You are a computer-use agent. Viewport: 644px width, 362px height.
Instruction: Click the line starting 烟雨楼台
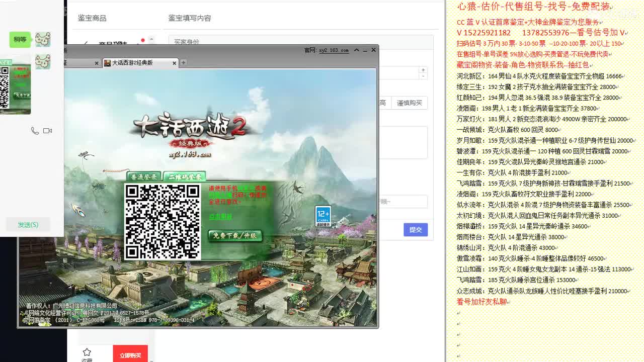(511, 237)
